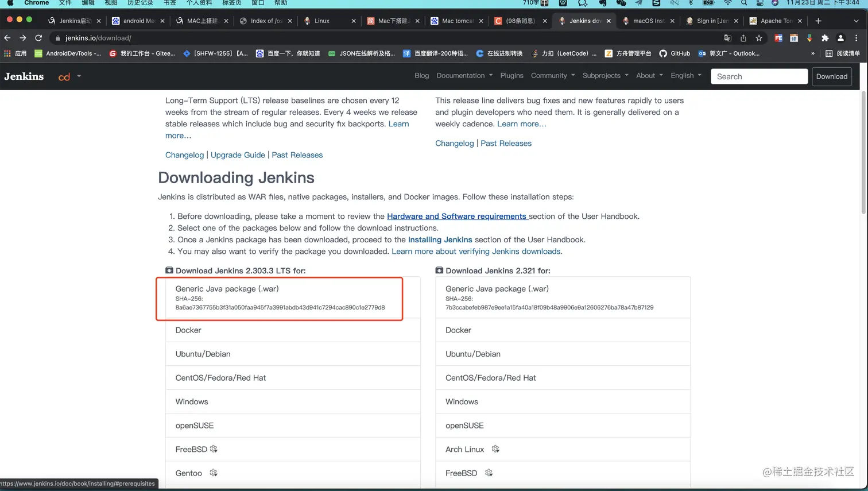The width and height of the screenshot is (868, 491).
Task: Open the Outlook bookmark
Action: click(729, 53)
